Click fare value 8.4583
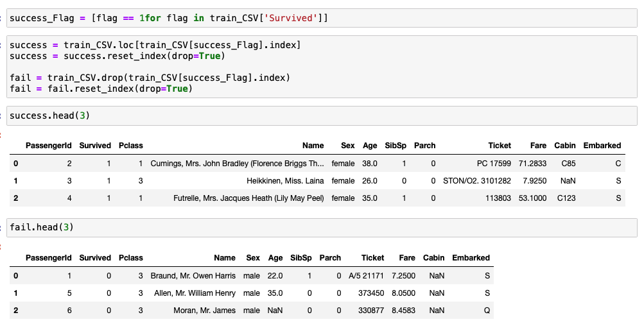 [x=403, y=311]
